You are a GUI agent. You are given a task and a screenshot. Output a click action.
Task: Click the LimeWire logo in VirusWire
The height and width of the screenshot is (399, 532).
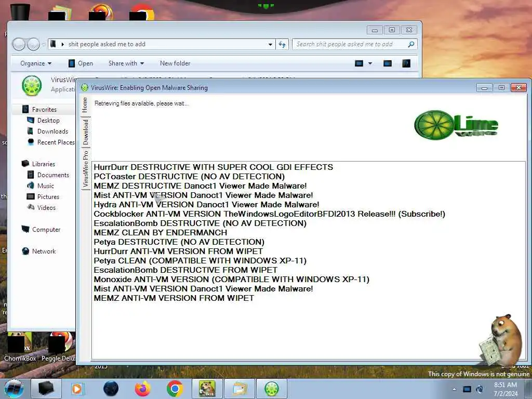(x=456, y=125)
